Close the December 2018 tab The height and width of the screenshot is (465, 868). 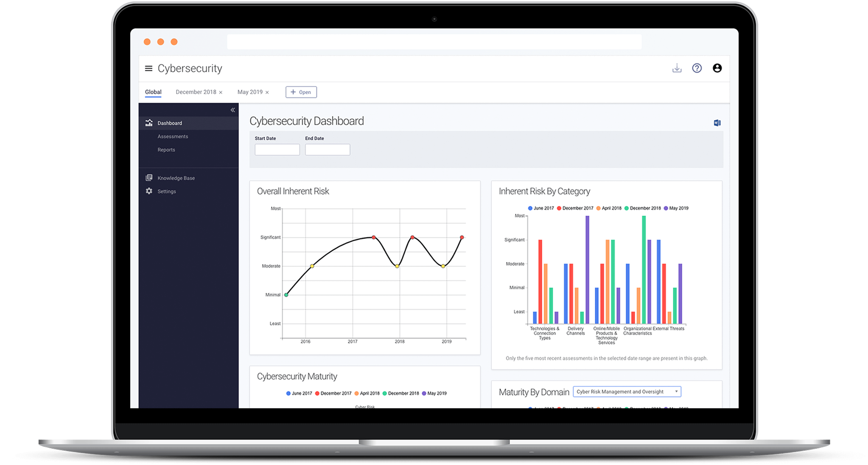pos(221,92)
